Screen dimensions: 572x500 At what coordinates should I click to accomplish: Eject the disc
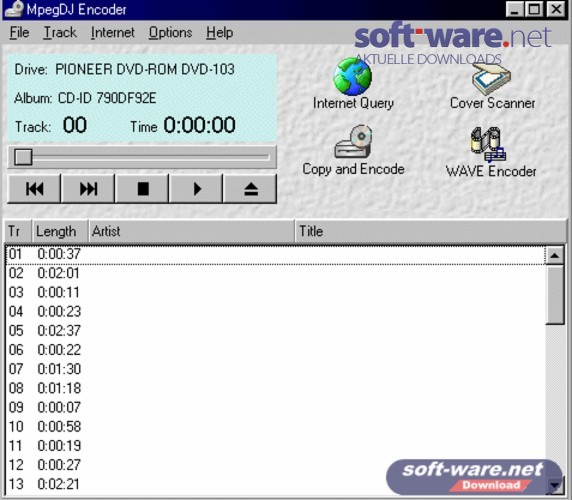250,189
